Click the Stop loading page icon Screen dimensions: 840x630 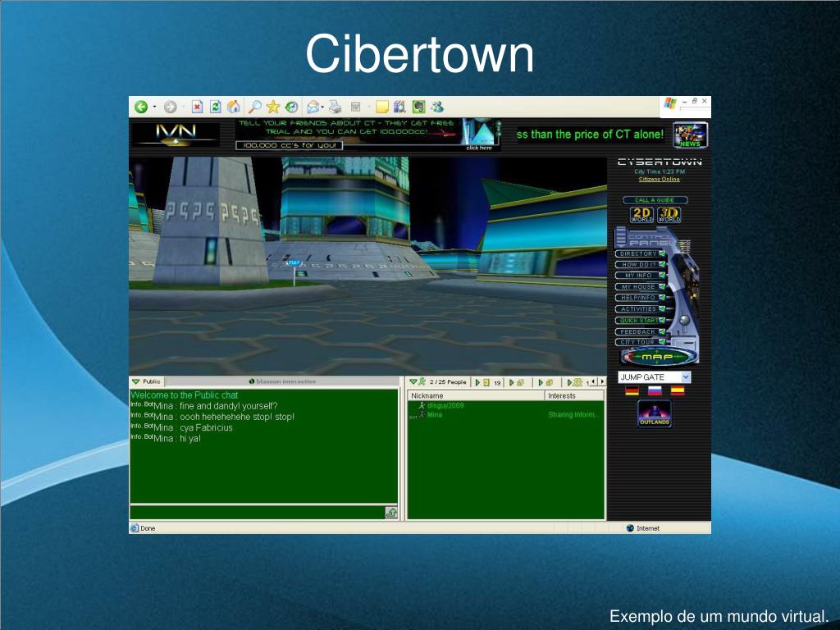click(x=197, y=107)
